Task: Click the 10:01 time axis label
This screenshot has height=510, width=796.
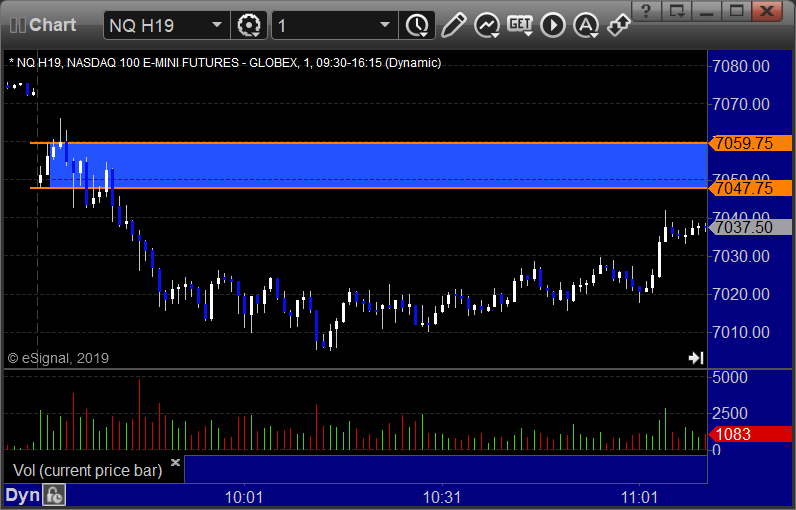Action: (244, 497)
